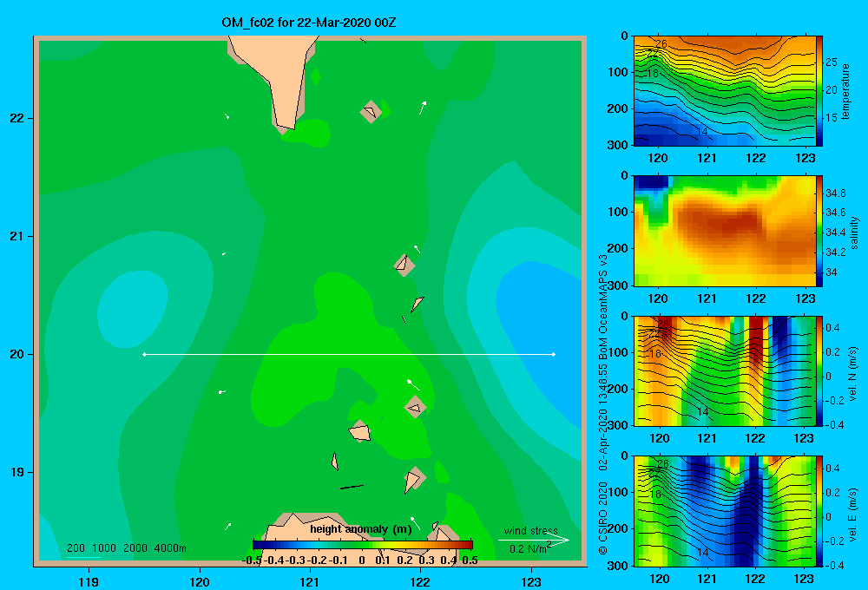Click the western endpoint of the transect line
The height and width of the screenshot is (590, 868).
(144, 354)
